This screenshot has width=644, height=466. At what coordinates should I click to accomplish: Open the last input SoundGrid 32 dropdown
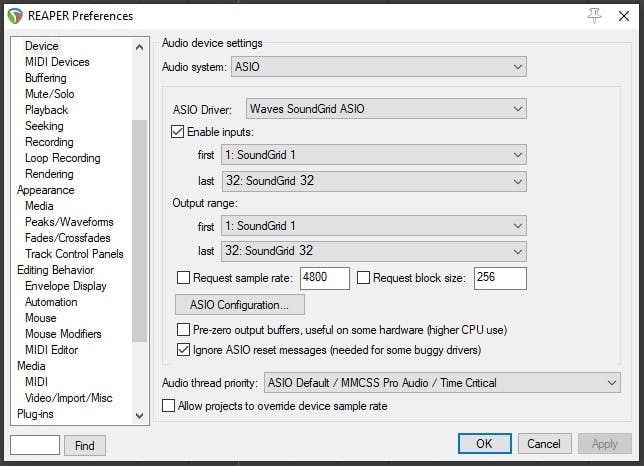coord(374,181)
